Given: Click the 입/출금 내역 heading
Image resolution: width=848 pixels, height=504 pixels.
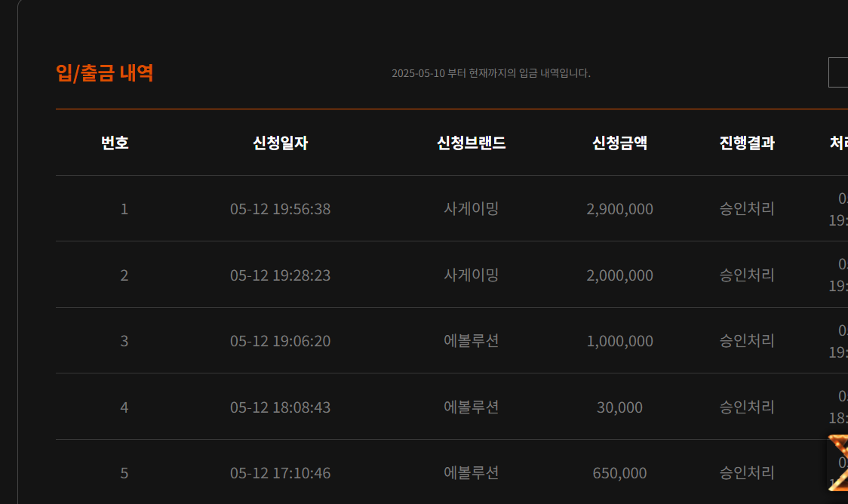Looking at the screenshot, I should coord(104,73).
